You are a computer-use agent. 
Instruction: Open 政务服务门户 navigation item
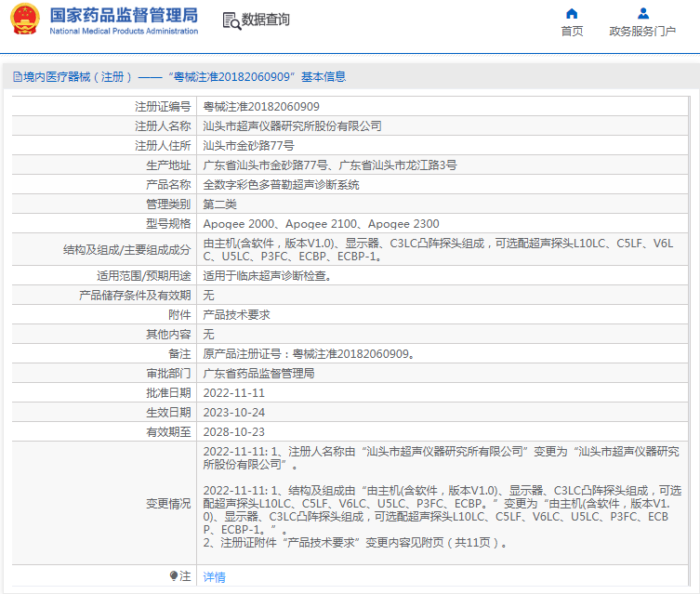(642, 32)
